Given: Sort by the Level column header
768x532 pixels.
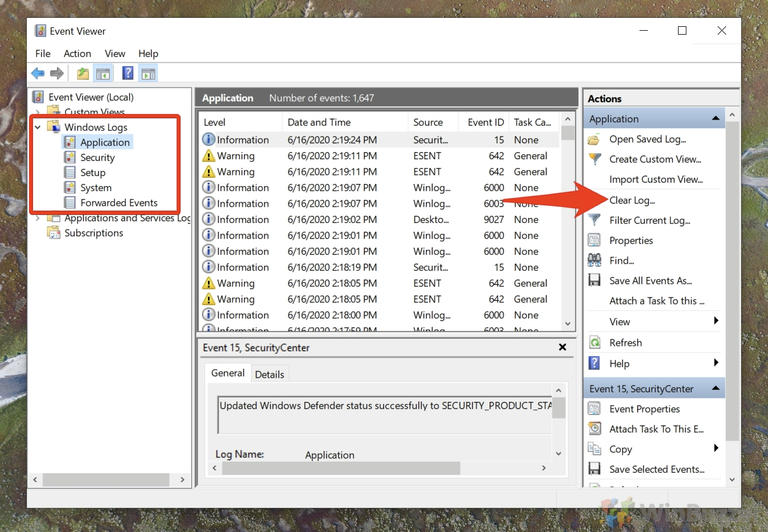Looking at the screenshot, I should (240, 122).
